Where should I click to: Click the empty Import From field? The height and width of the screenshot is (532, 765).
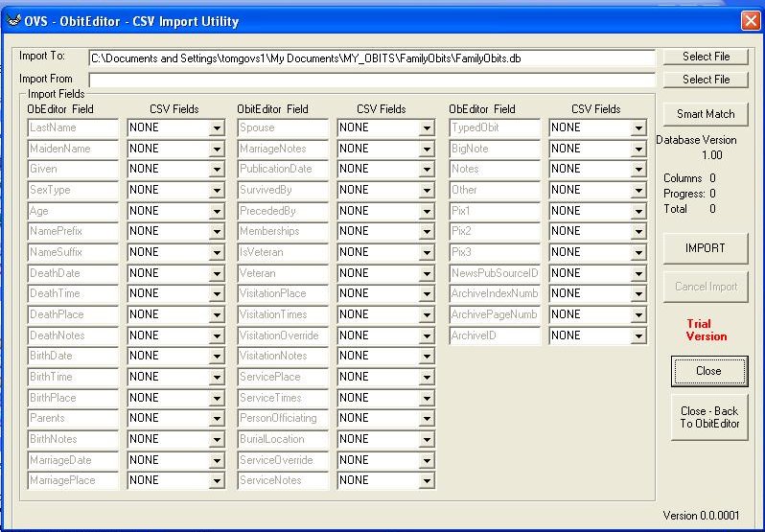372,80
